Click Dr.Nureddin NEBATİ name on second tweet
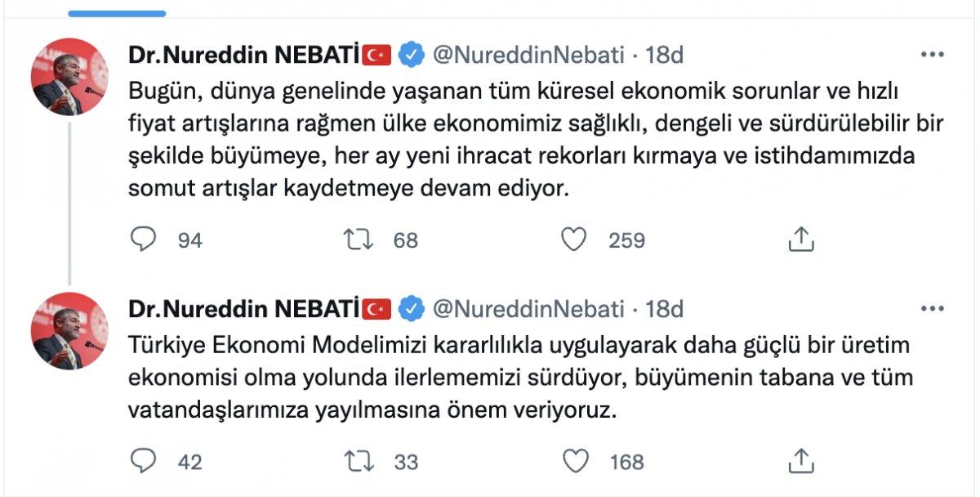 tap(245, 307)
